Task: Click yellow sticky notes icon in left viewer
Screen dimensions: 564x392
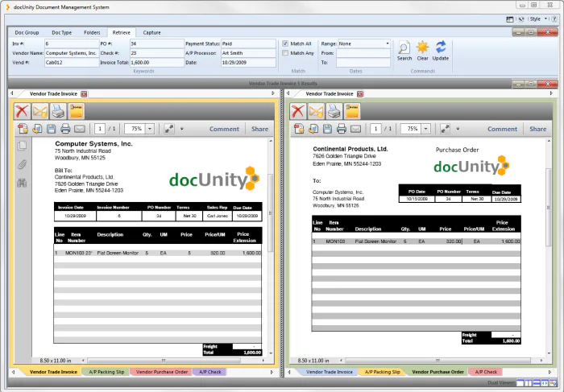Action: point(76,111)
